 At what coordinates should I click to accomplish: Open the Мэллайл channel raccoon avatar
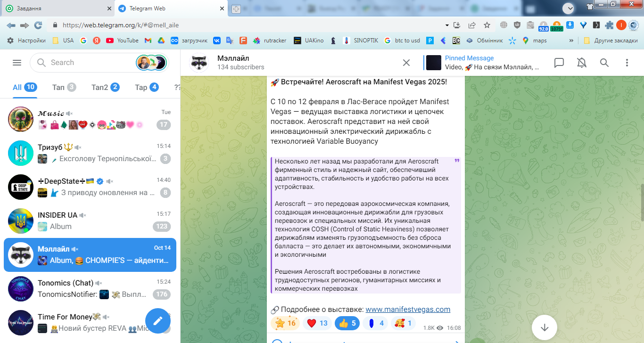tap(199, 63)
